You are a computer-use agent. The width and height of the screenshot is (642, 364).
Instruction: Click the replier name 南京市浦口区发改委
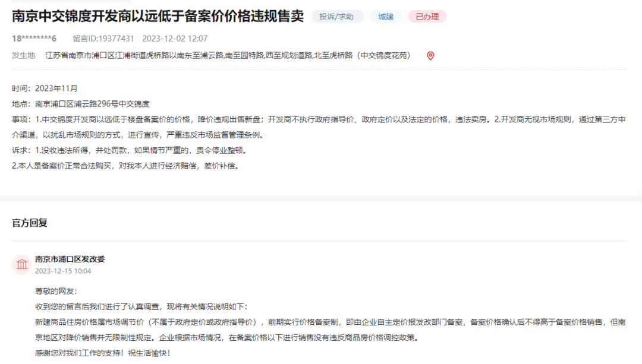point(70,259)
